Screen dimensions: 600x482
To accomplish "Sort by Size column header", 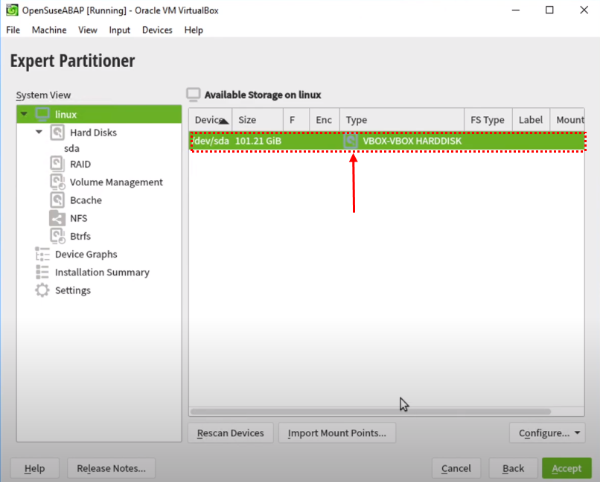I will point(258,120).
